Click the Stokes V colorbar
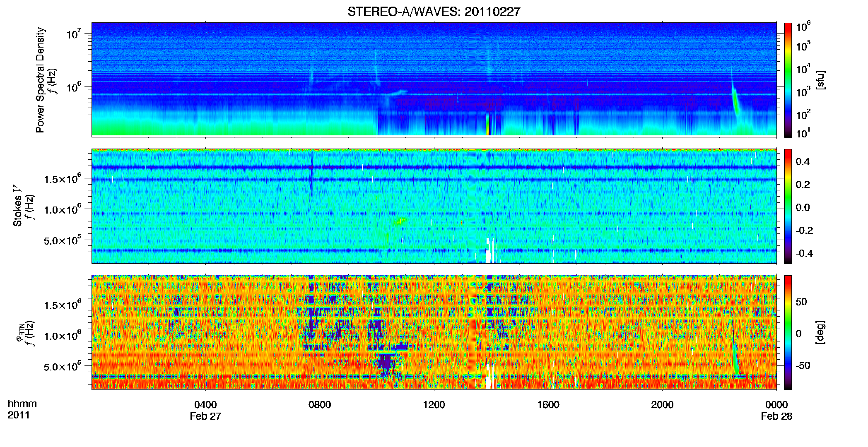The height and width of the screenshot is (447, 868). coord(788,206)
